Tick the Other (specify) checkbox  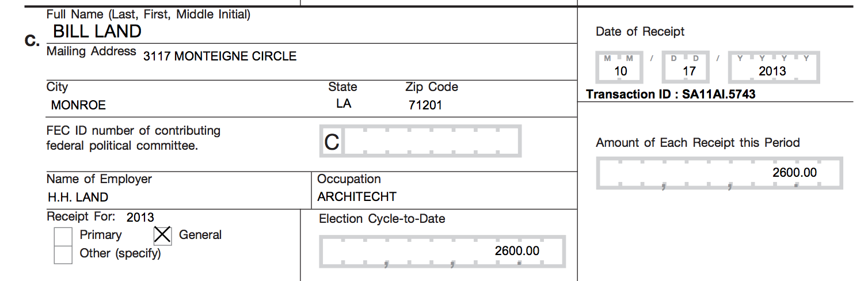63,254
